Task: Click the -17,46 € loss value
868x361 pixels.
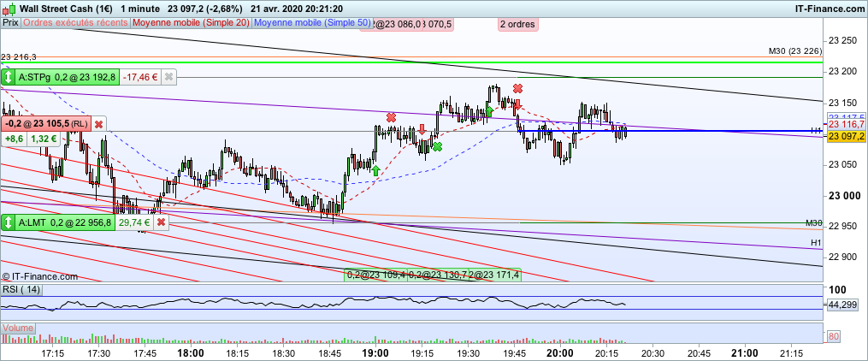Action: 140,78
